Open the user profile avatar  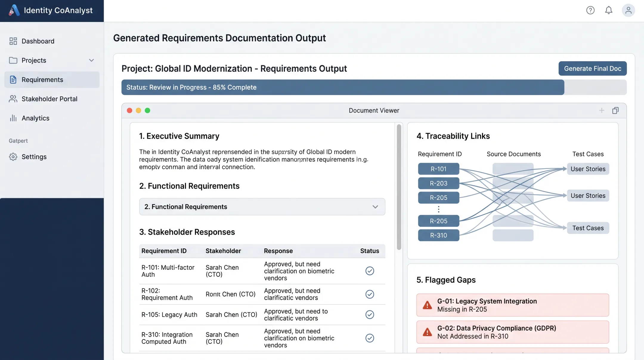(628, 10)
